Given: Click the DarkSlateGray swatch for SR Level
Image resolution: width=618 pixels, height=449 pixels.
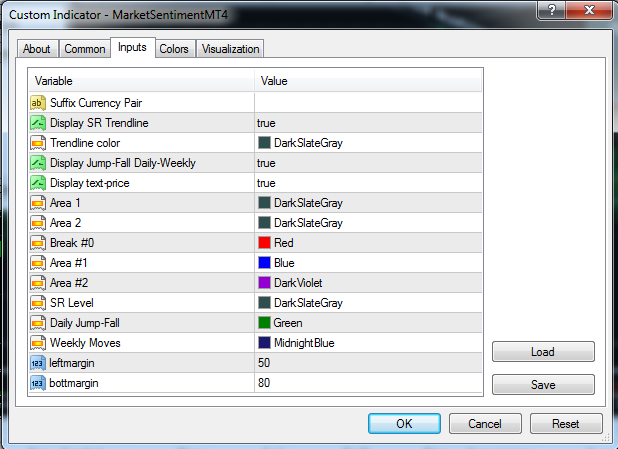Looking at the screenshot, I should pyautogui.click(x=264, y=303).
